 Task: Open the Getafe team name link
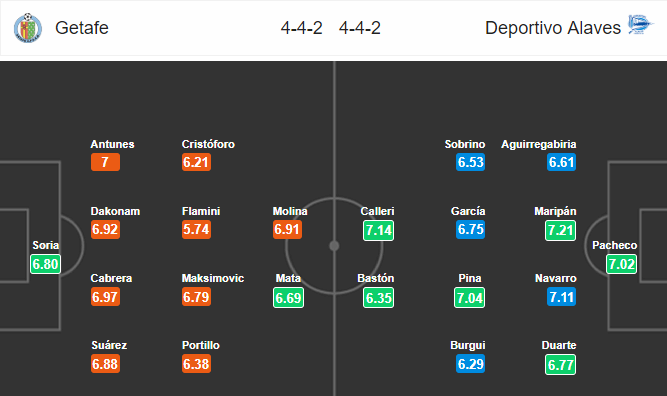82,28
